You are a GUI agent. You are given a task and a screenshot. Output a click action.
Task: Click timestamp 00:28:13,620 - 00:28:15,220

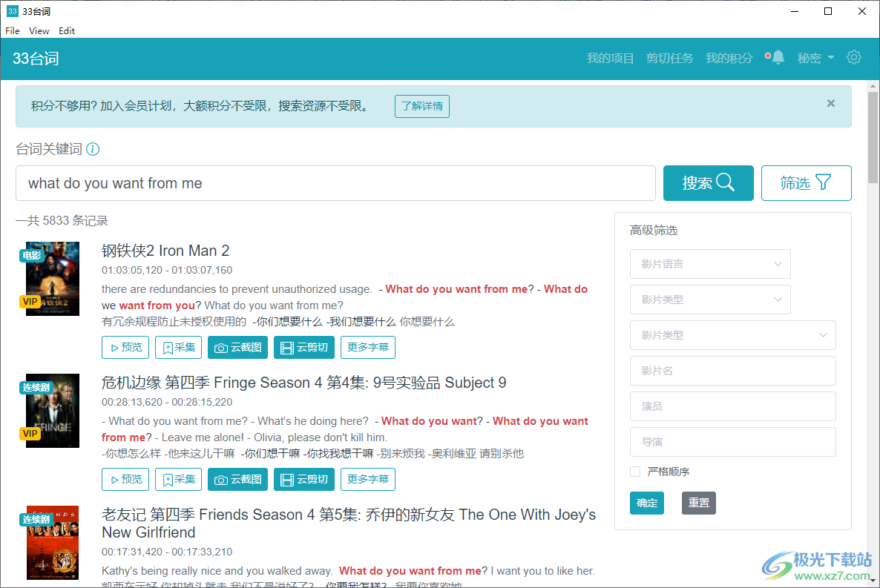coord(167,402)
